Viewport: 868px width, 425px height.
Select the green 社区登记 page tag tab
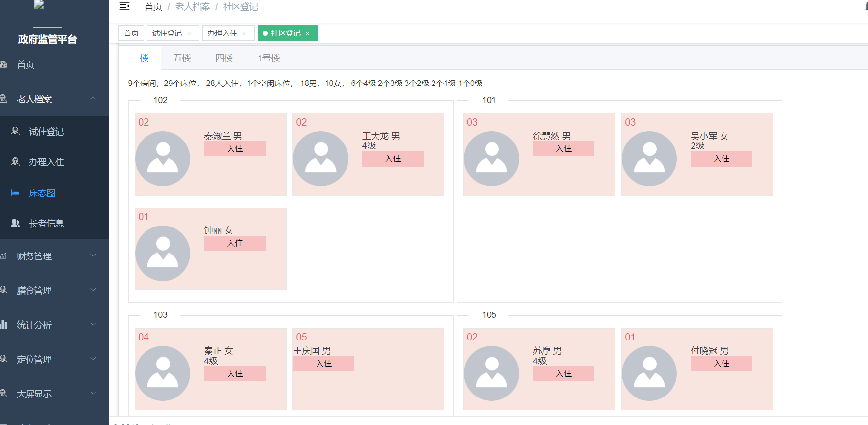[x=288, y=33]
